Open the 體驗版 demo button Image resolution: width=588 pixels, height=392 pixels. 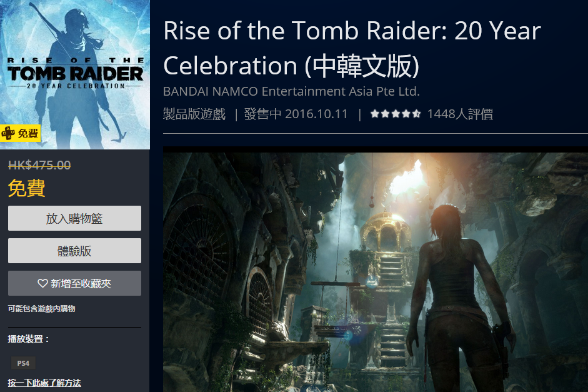[74, 251]
